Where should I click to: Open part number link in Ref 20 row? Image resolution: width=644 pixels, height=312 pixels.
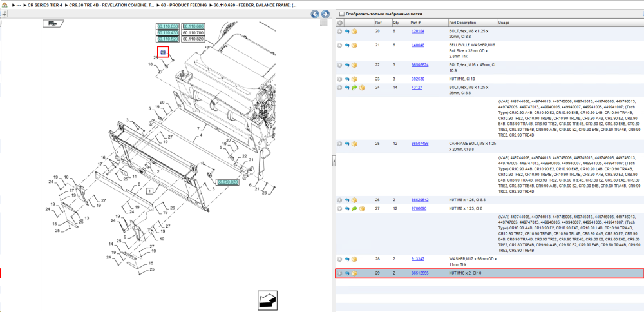(418, 31)
